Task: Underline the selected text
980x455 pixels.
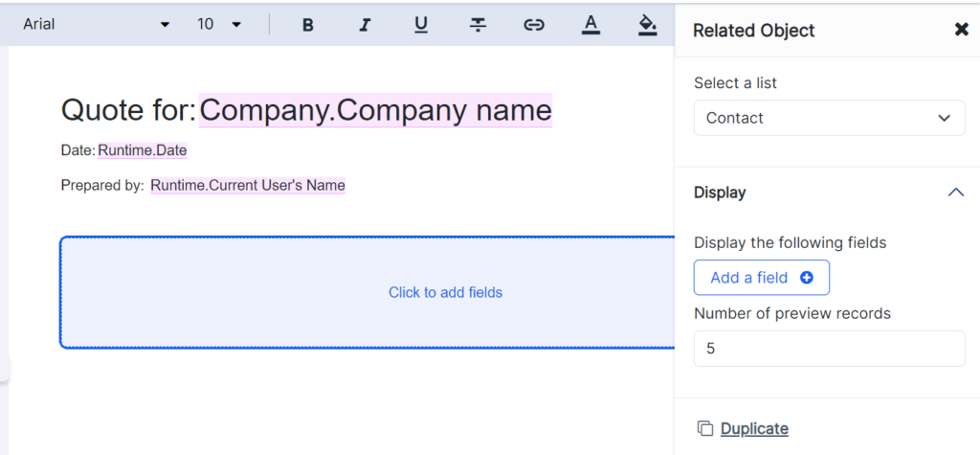Action: click(421, 24)
